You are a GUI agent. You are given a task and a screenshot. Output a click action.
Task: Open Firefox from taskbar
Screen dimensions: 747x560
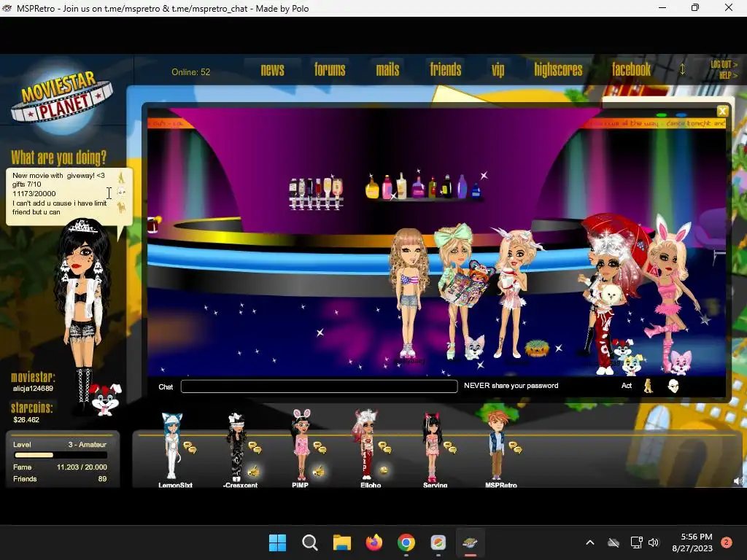point(374,542)
